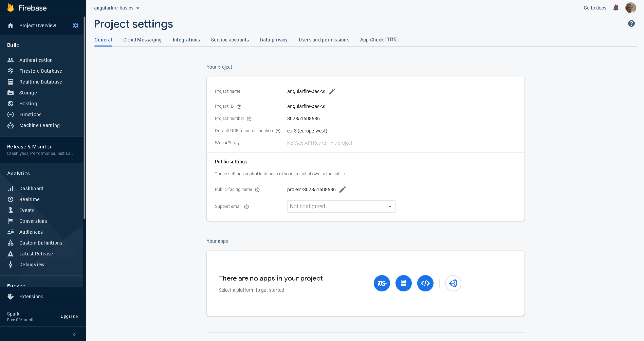Viewport: 644px width, 341px height.
Task: Show Default GCP resource location help
Action: tap(278, 131)
